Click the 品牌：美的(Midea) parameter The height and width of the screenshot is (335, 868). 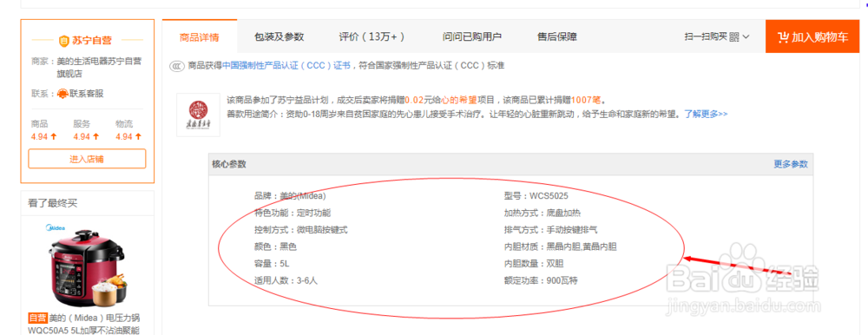coord(290,195)
